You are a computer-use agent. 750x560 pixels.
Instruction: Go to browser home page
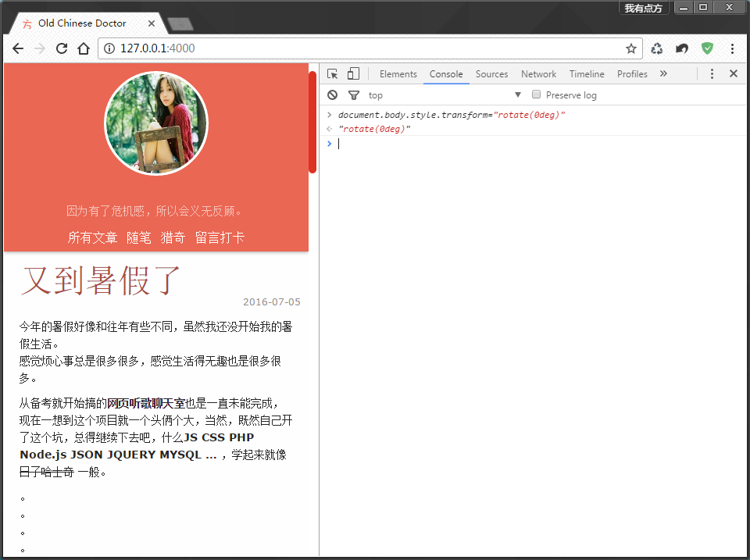(x=84, y=48)
